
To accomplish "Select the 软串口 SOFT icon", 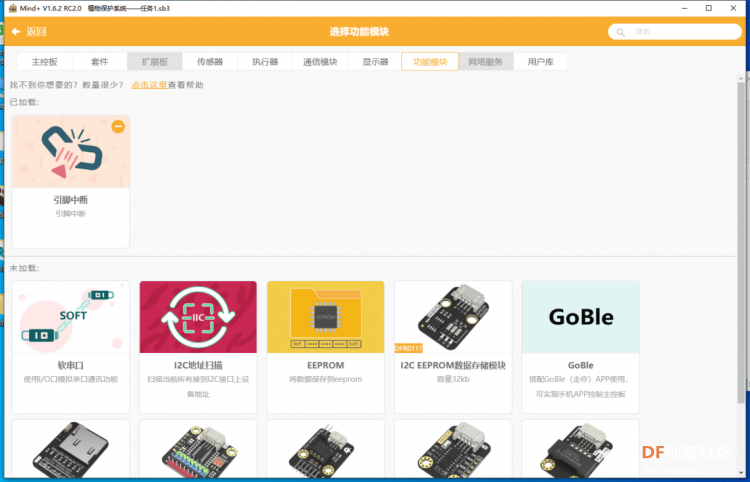I will (x=71, y=317).
